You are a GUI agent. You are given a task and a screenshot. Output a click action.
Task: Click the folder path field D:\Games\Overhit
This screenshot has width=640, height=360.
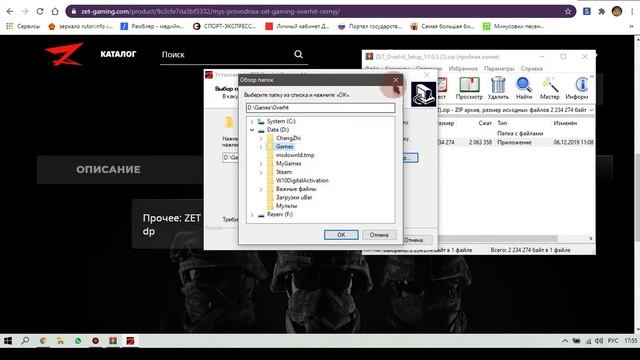(320, 108)
